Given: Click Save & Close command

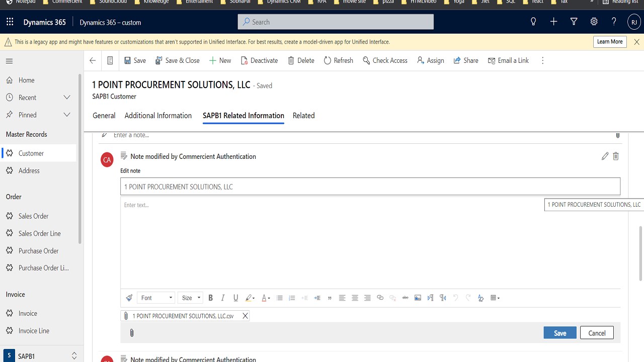Looking at the screenshot, I should point(177,60).
